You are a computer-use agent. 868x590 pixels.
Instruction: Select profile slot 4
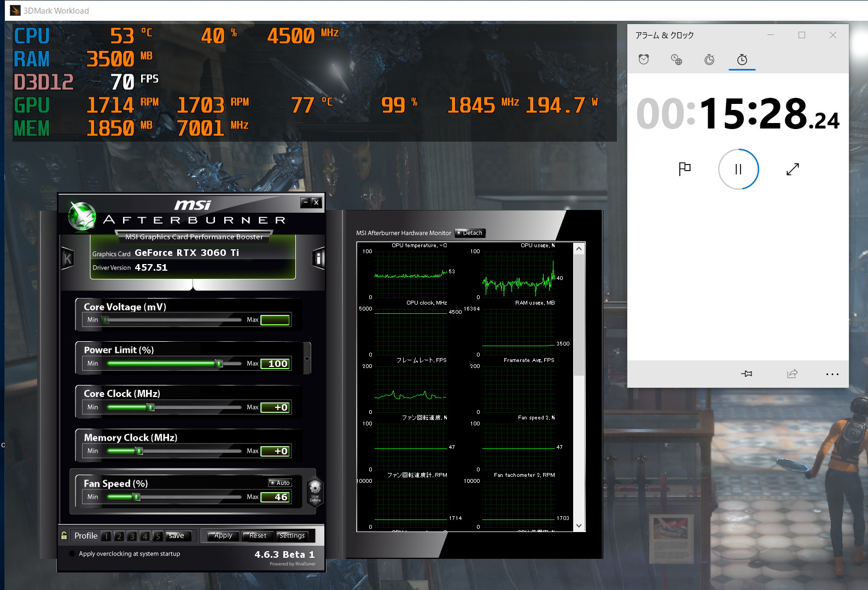144,536
